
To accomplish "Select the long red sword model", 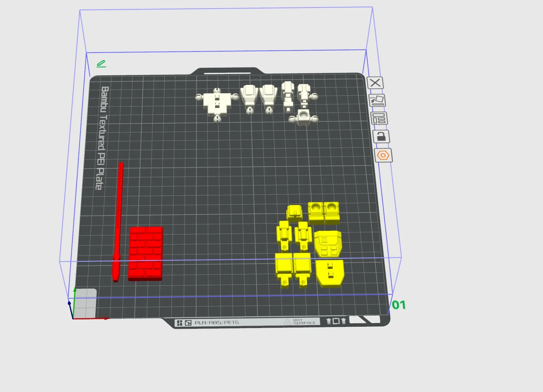I will tap(118, 222).
